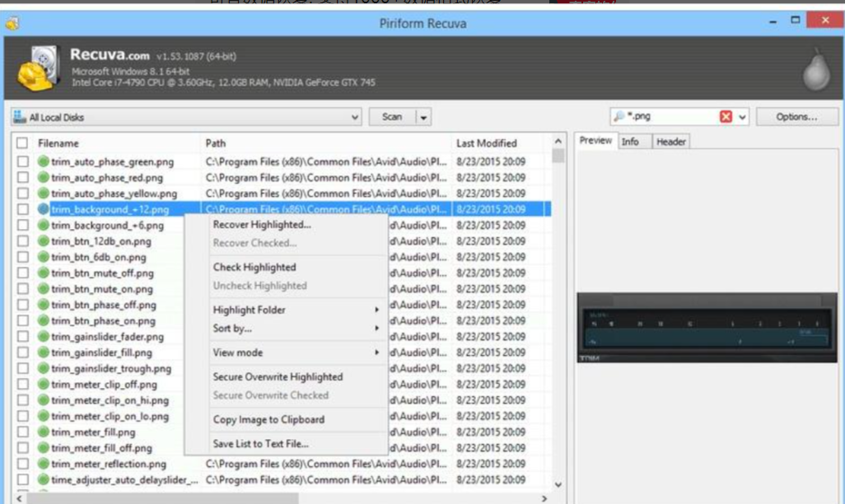Enable the checkbox for trim_meter_reflection.png

[x=23, y=464]
